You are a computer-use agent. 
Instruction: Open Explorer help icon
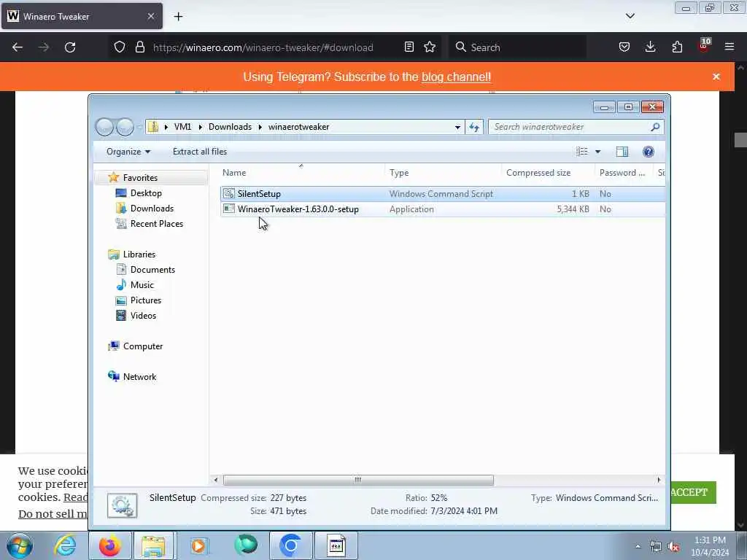[x=648, y=152]
